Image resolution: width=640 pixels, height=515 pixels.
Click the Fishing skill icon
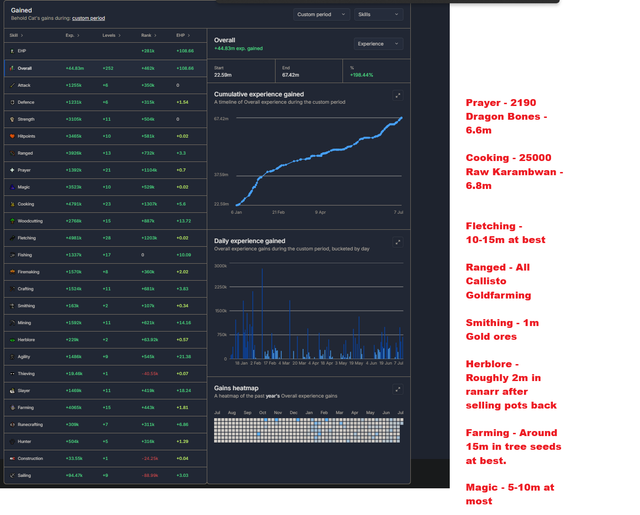point(12,255)
